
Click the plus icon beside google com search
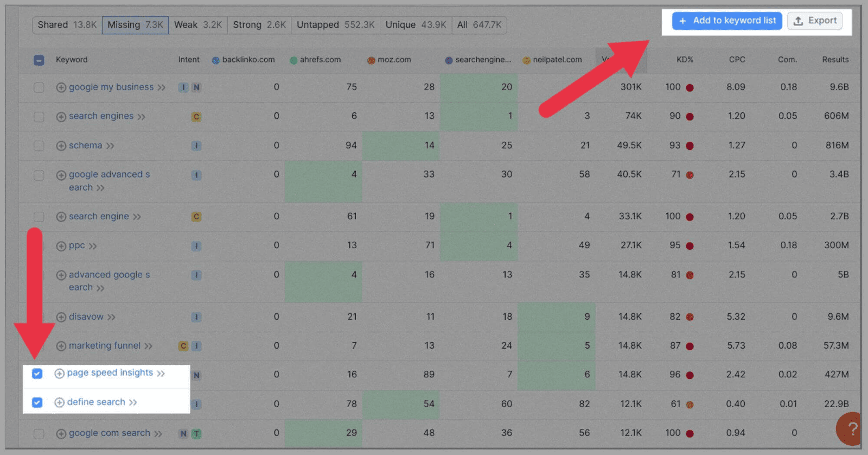61,434
